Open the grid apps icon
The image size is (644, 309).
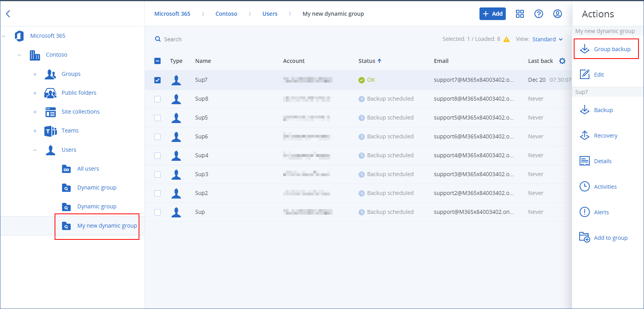click(x=520, y=14)
